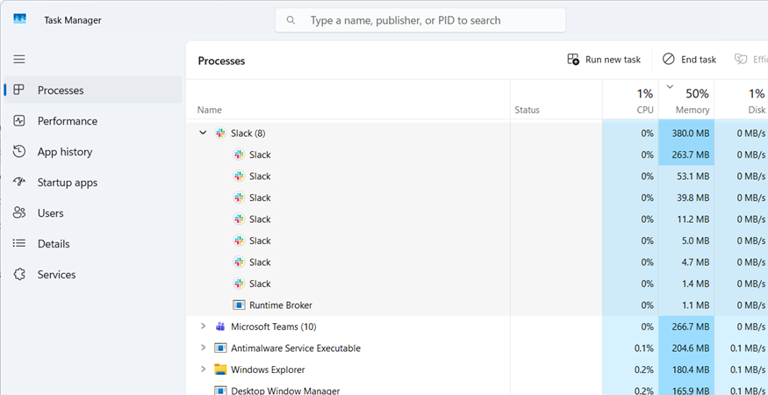Viewport: 768px width, 395px height.
Task: Sort by the Name column header
Action: 348,100
